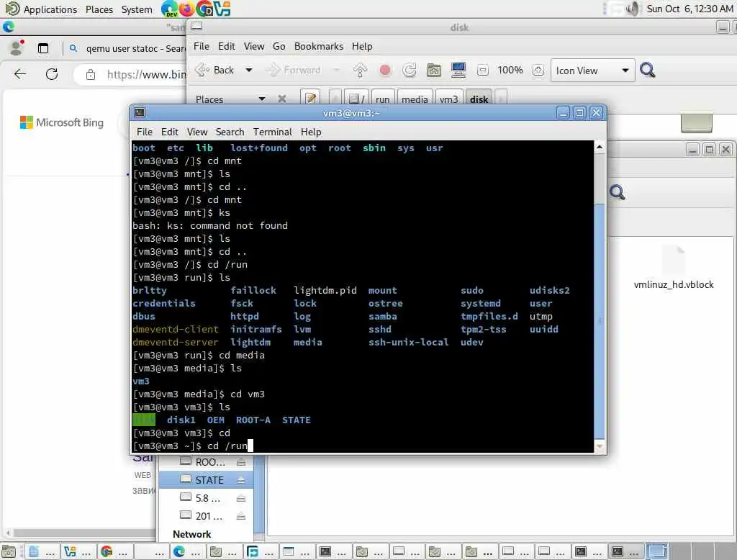
Task: Jump to root path button
Action: (357, 99)
